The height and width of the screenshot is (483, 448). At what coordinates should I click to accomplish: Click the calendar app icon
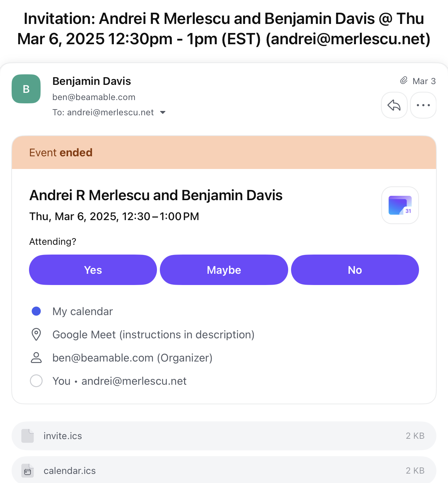400,205
